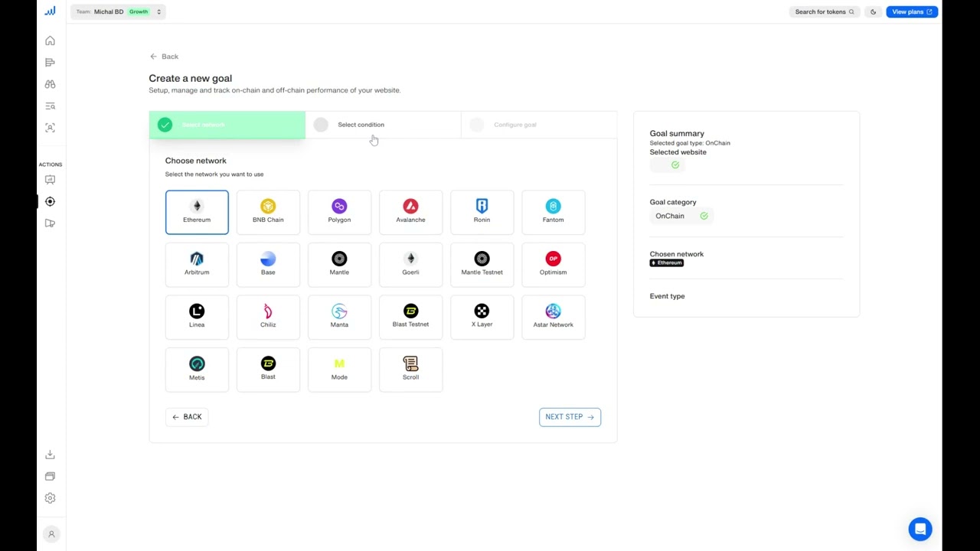
Task: Open the binoculars icon in sidebar
Action: [50, 84]
